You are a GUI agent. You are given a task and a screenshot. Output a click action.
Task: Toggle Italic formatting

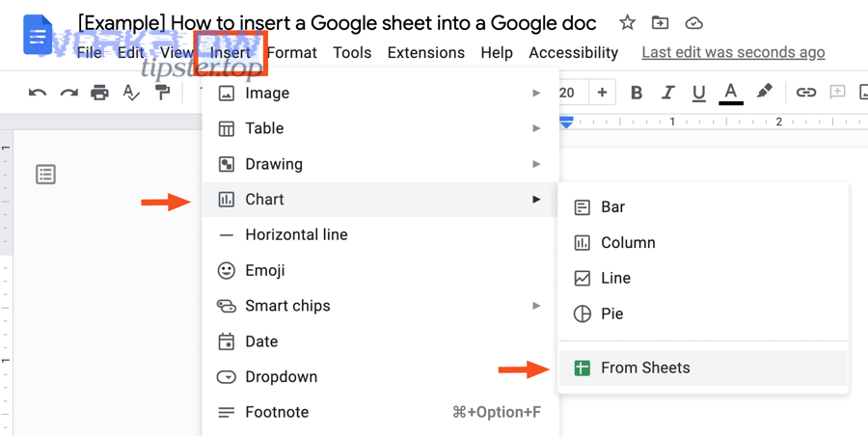668,93
